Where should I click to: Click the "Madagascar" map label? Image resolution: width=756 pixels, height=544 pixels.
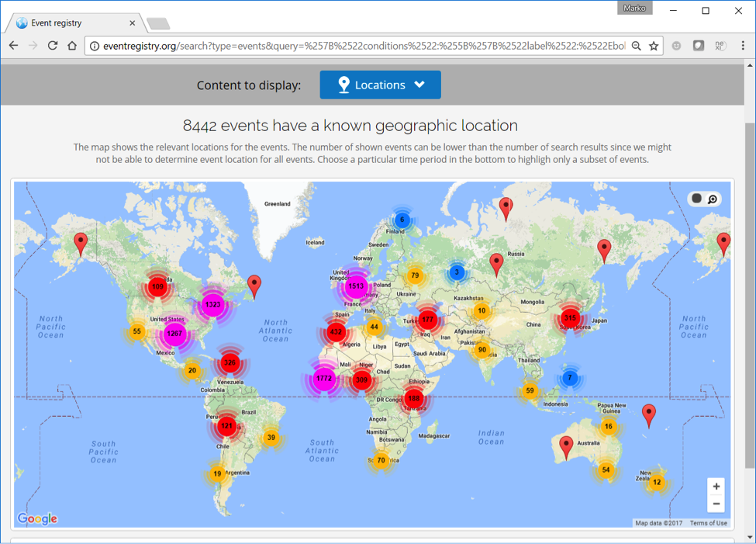click(434, 436)
